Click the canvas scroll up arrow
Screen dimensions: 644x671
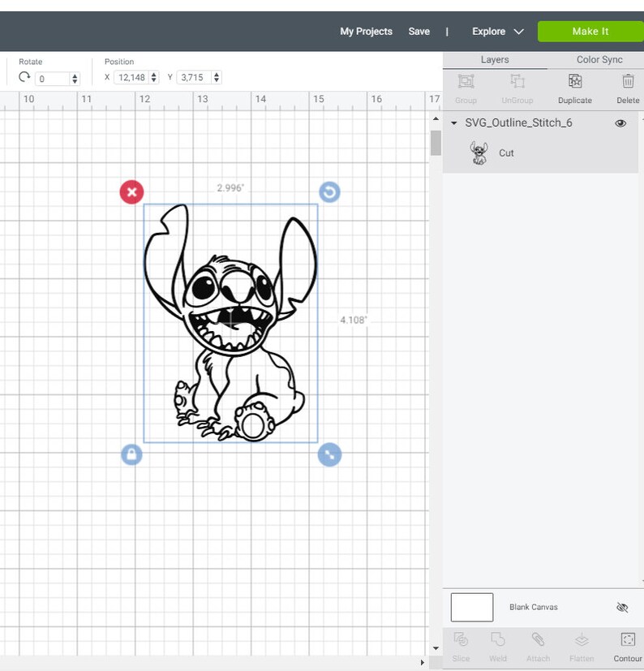(436, 118)
